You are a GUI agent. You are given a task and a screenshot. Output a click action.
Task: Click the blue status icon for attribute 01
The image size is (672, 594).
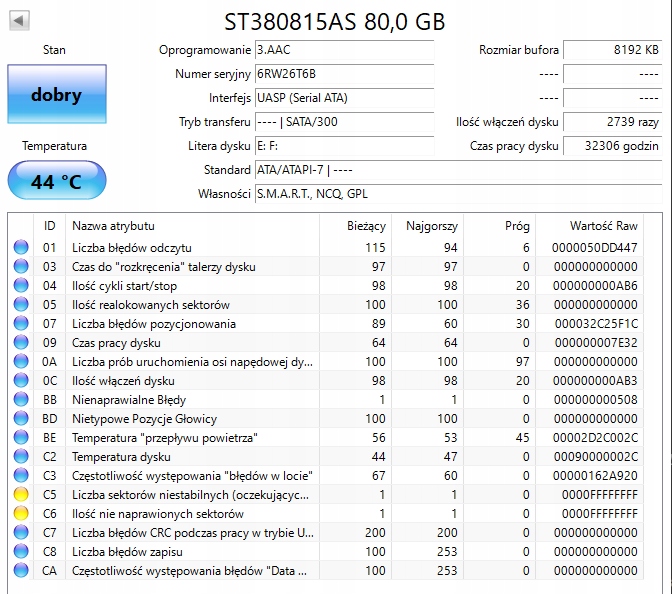tap(20, 248)
